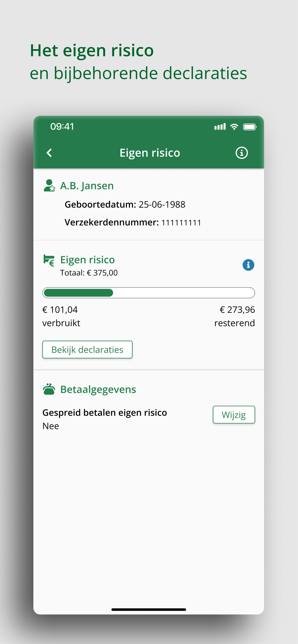Tap the eigen risico progress bar
Image resolution: width=298 pixels, height=644 pixels.
[149, 293]
